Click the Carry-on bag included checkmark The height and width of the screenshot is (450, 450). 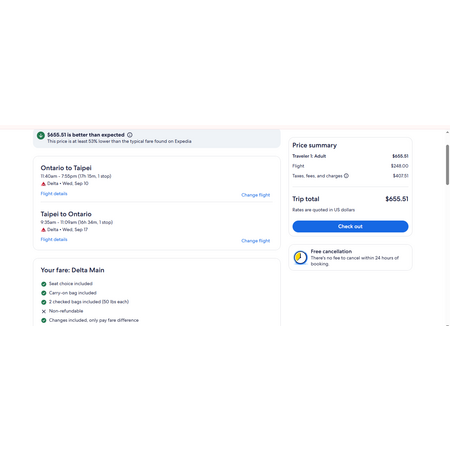pyautogui.click(x=44, y=293)
